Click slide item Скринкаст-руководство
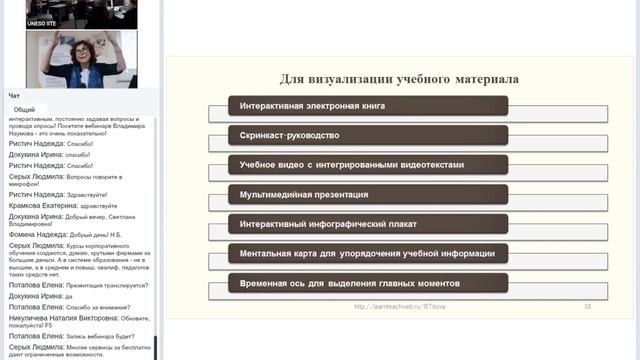The width and height of the screenshot is (640, 360). tap(368, 135)
